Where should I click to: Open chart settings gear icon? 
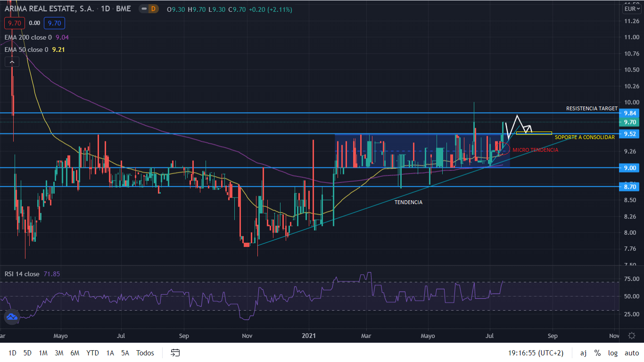click(632, 336)
